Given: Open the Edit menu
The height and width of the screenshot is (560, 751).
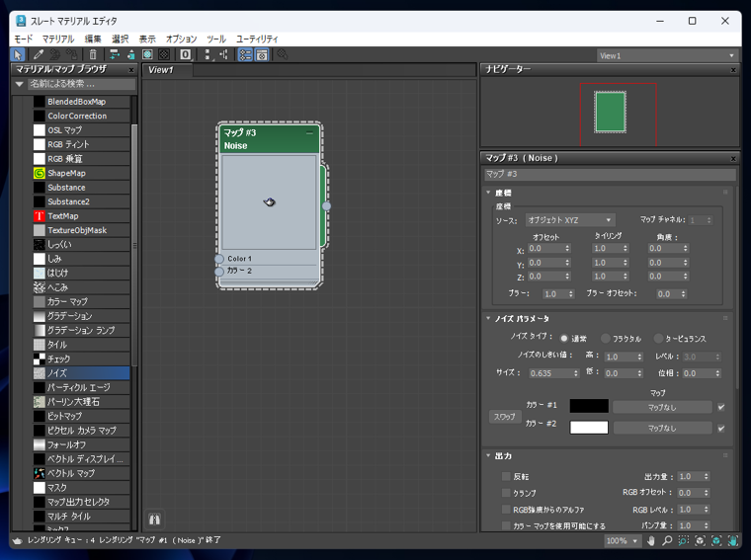Looking at the screenshot, I should coord(93,40).
